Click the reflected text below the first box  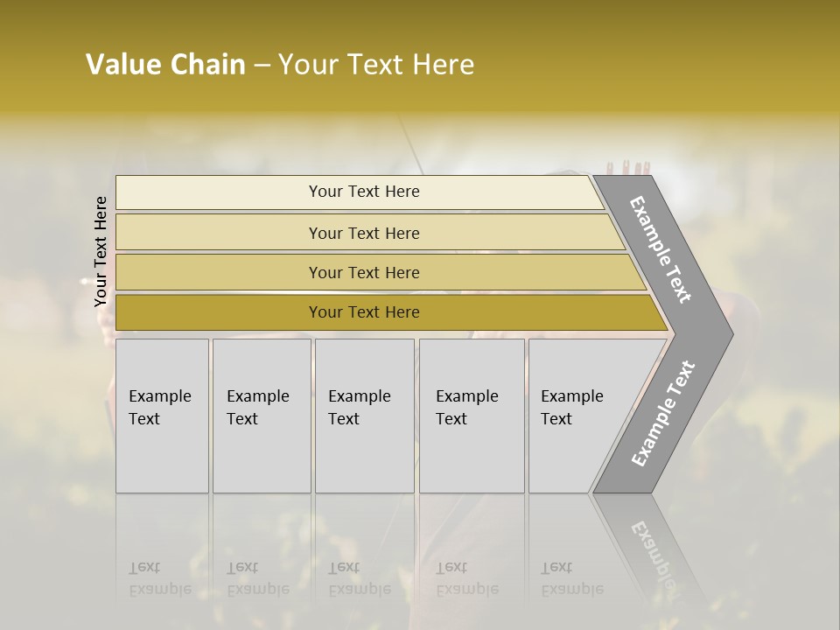tap(159, 578)
